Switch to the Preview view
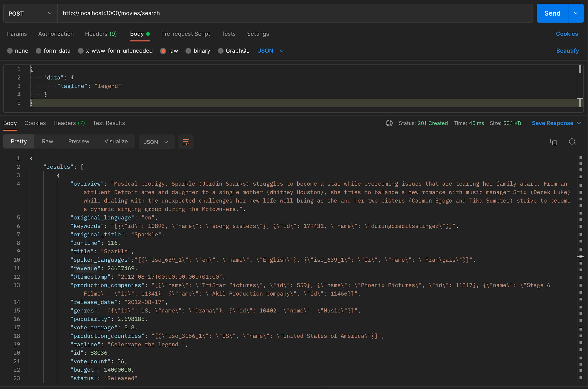The height and width of the screenshot is (389, 588). point(79,141)
